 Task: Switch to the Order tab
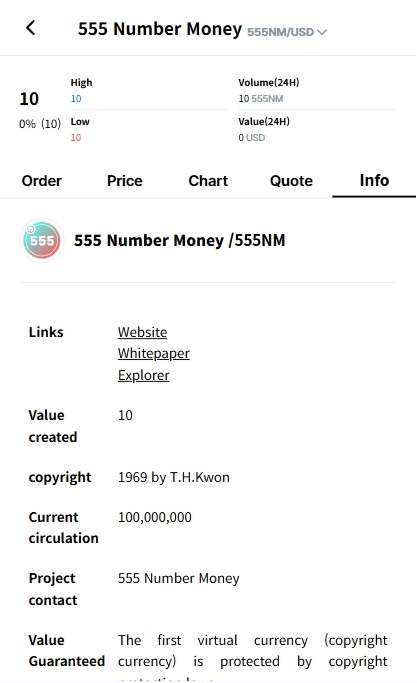pos(41,180)
